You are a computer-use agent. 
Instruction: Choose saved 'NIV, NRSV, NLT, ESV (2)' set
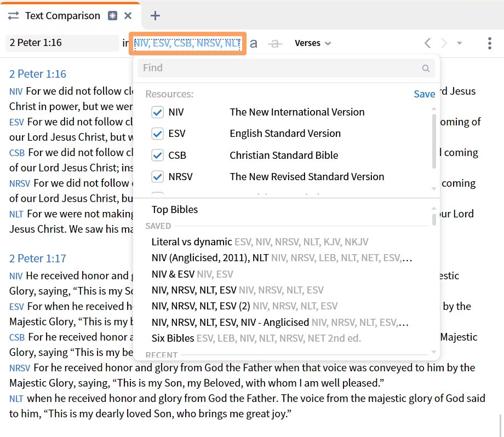(245, 306)
